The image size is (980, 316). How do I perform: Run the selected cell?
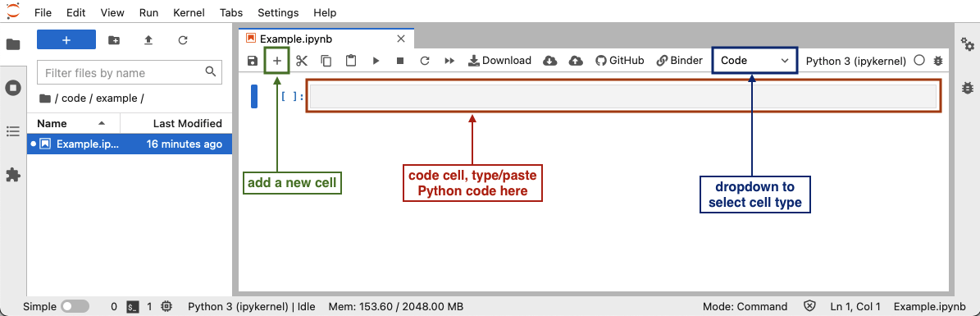[x=376, y=61]
